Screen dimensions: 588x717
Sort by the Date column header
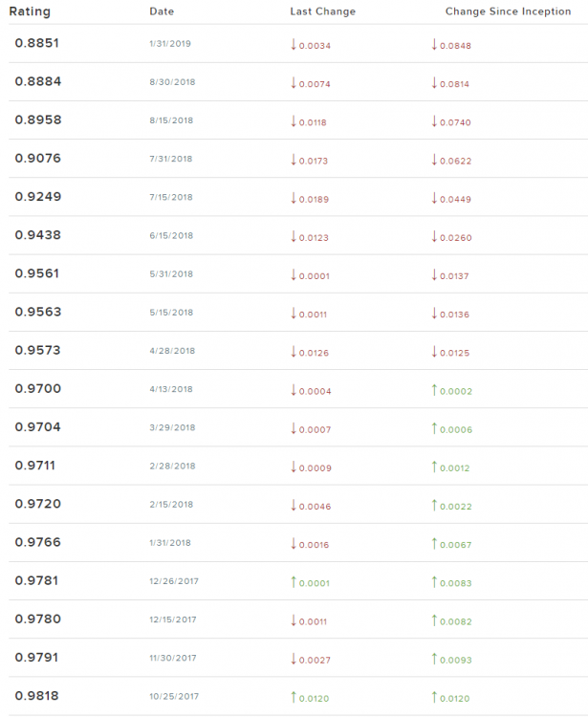click(162, 11)
